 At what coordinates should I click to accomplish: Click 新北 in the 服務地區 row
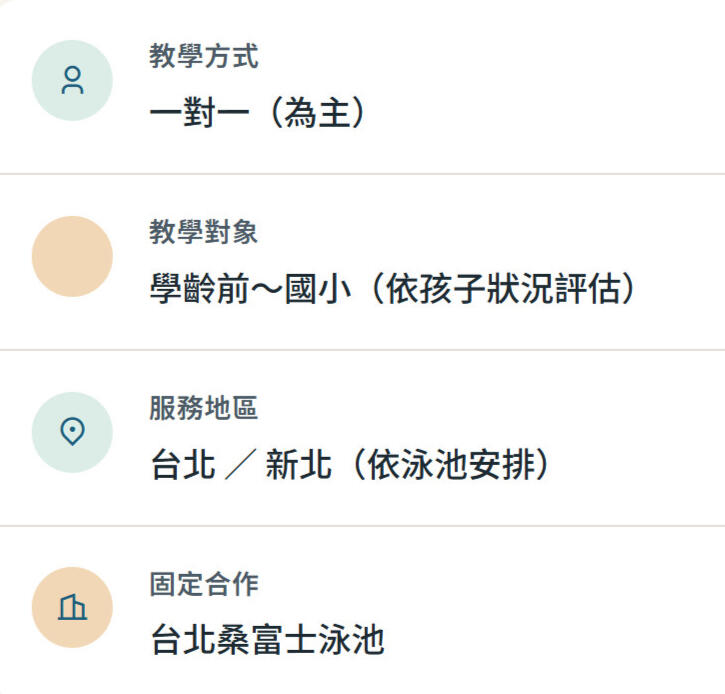[298, 465]
